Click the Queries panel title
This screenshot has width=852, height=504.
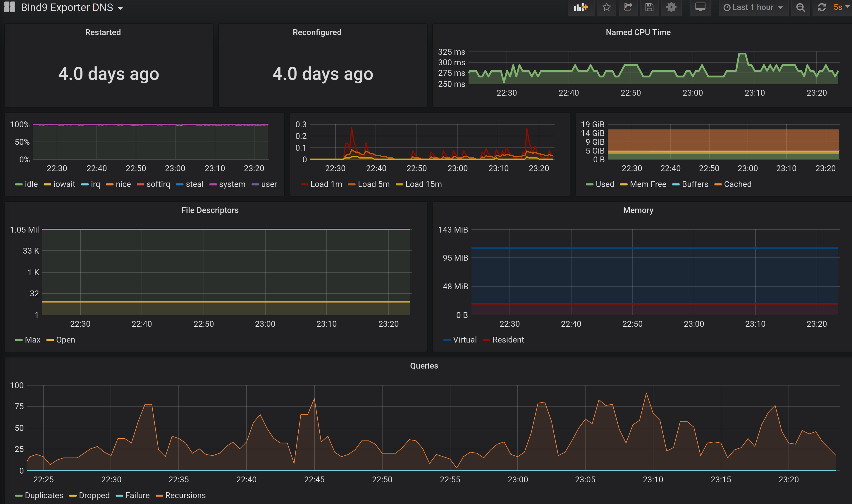[x=424, y=366]
